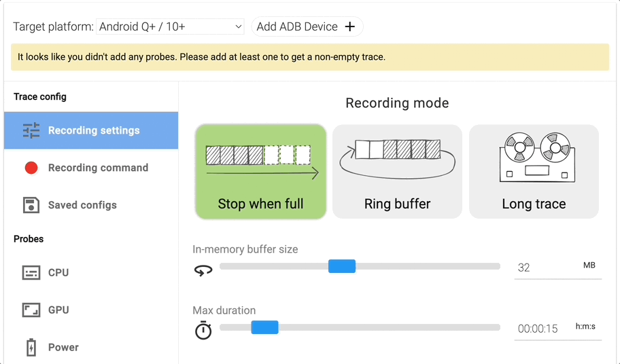
Task: Click the buffer size MB input field
Action: point(544,268)
